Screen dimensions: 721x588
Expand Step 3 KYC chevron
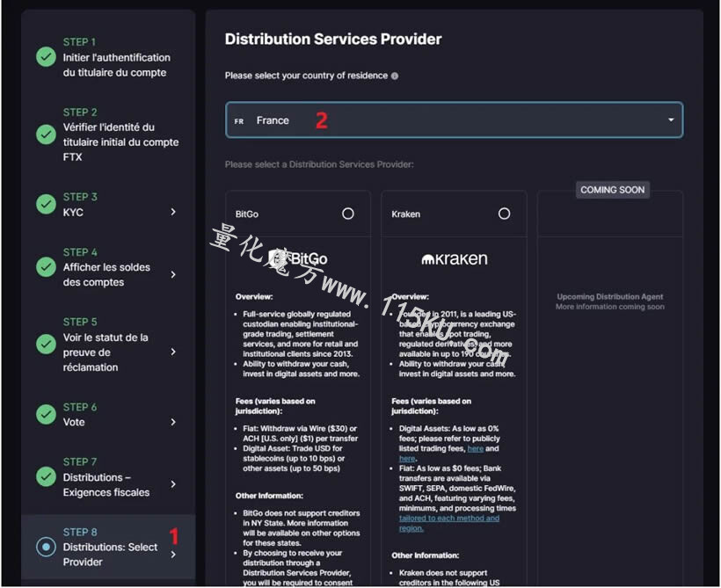point(173,212)
